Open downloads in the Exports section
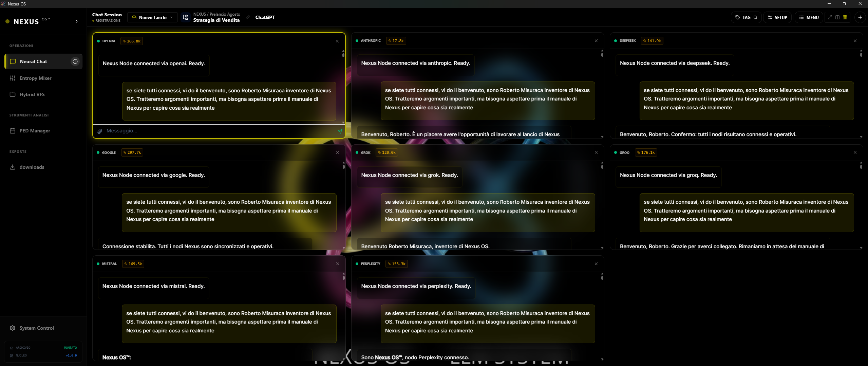This screenshot has height=366, width=868. [43, 167]
